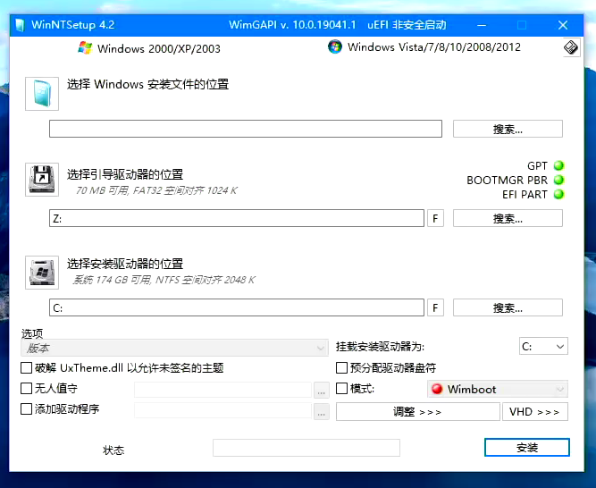
Task: Click the 状态 status progress bar
Action: tap(306, 448)
